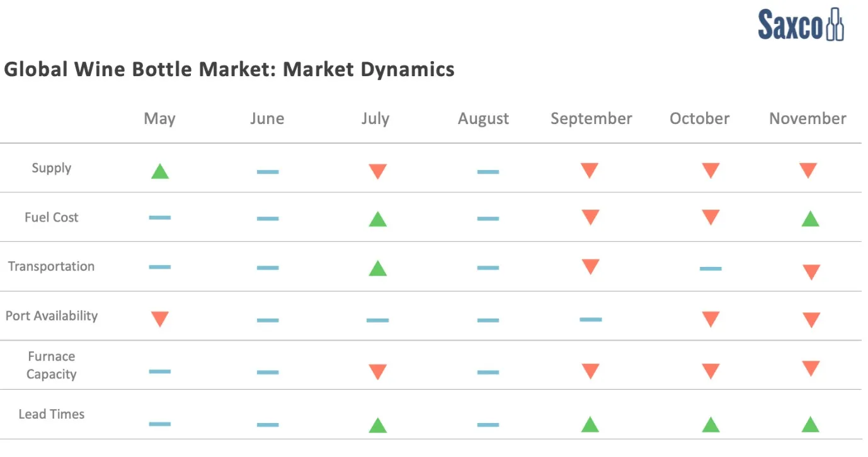This screenshot has width=868, height=457.
Task: Click the May column header
Action: pos(159,118)
